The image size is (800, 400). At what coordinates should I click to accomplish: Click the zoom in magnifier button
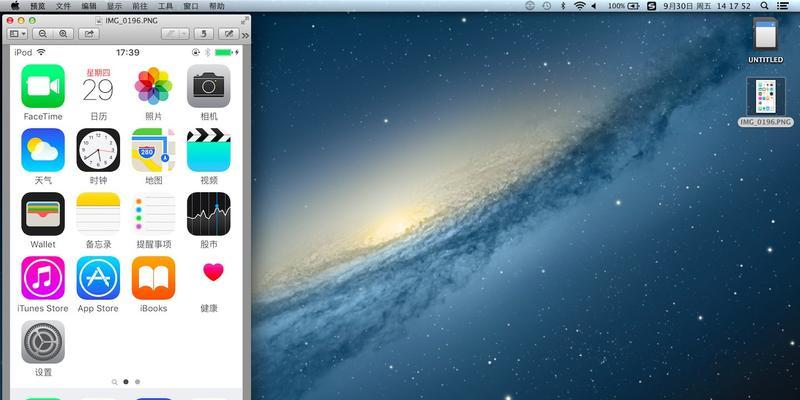click(x=63, y=34)
